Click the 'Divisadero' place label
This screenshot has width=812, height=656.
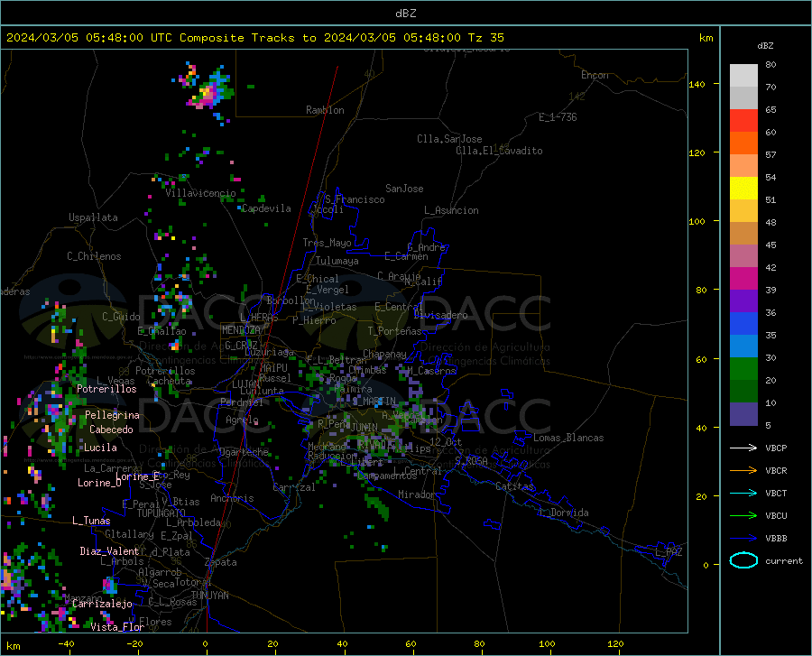point(440,315)
